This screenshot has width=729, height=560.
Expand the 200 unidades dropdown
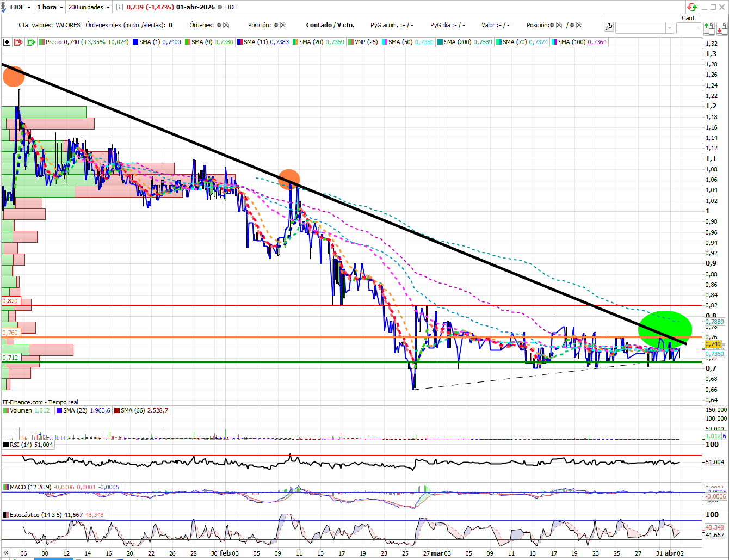(89, 7)
